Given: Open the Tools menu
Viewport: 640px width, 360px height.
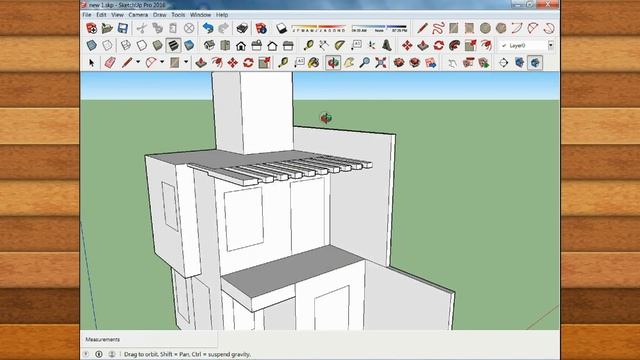Looking at the screenshot, I should click(178, 15).
